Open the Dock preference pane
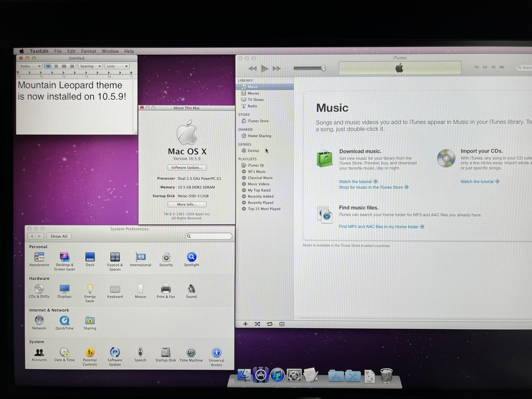 coord(90,260)
